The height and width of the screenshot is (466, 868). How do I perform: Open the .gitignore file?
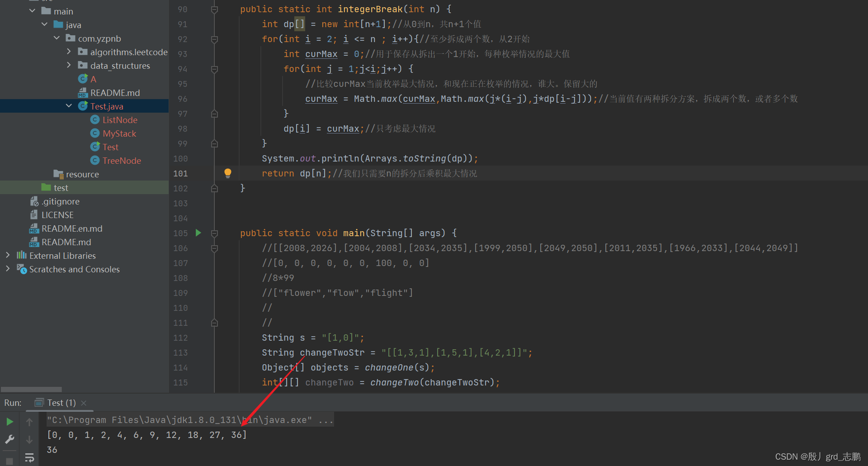pyautogui.click(x=61, y=201)
